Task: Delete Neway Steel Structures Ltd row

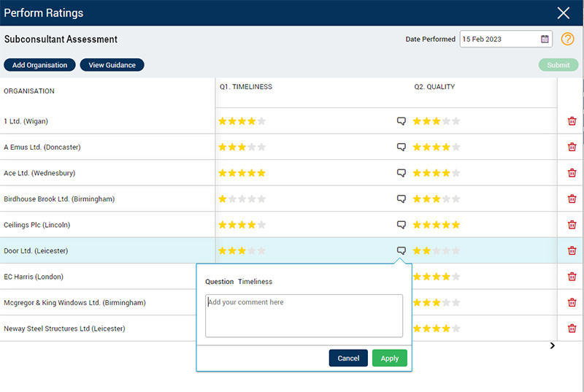Action: (x=572, y=328)
